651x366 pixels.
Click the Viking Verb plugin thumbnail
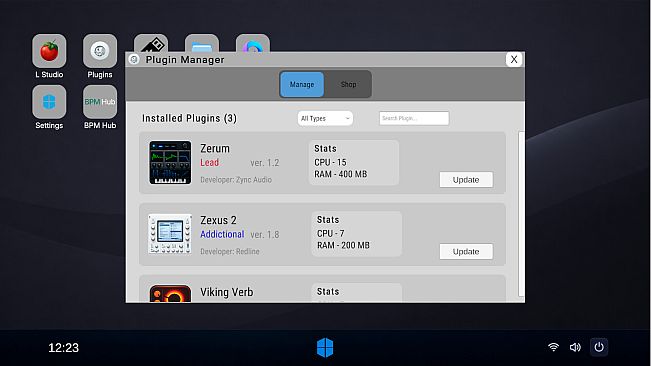(x=170, y=293)
